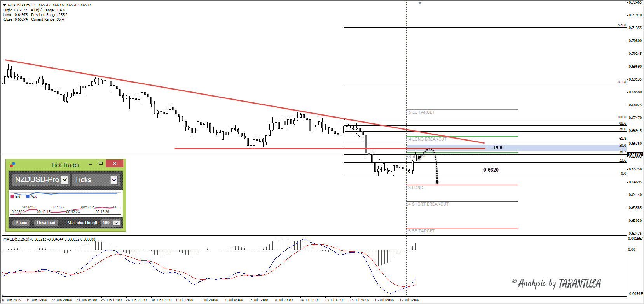Click the 0.72465 price scale label

click(x=635, y=2)
